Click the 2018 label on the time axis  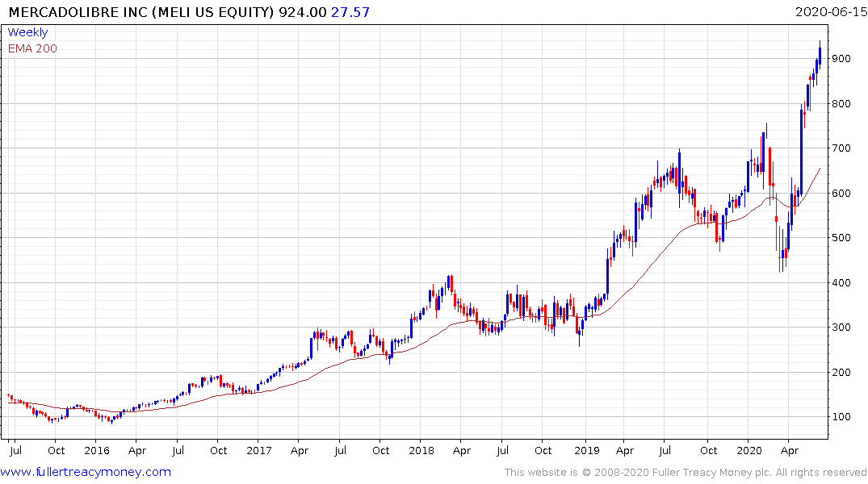tap(421, 451)
